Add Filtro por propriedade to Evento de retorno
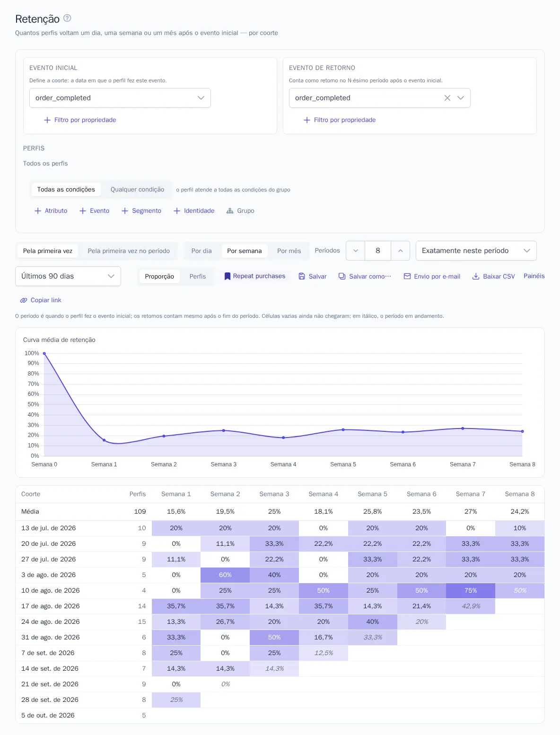 point(340,120)
